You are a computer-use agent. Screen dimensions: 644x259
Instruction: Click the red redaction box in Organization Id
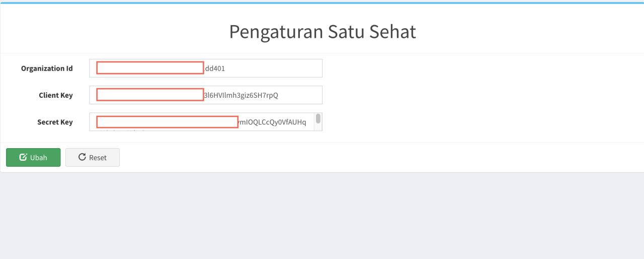(150, 68)
